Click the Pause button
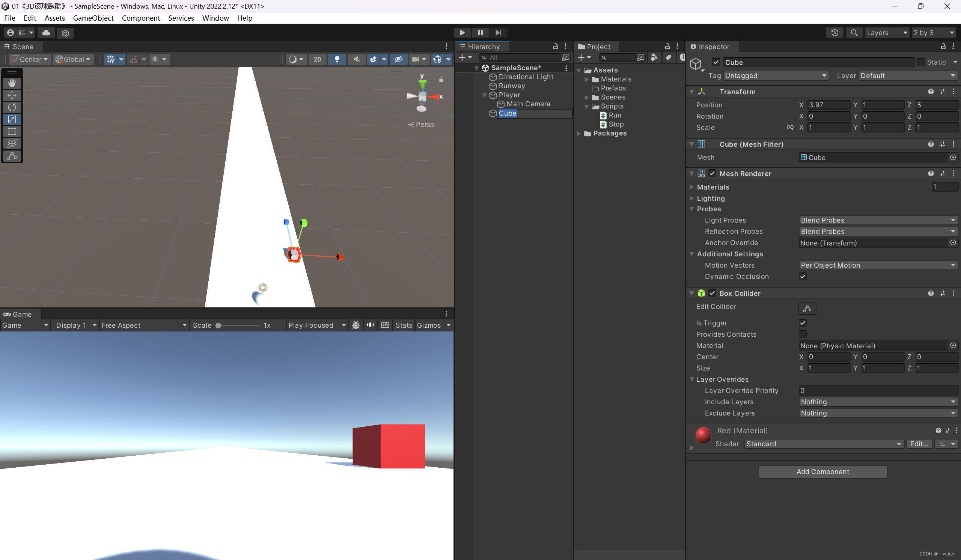 480,33
